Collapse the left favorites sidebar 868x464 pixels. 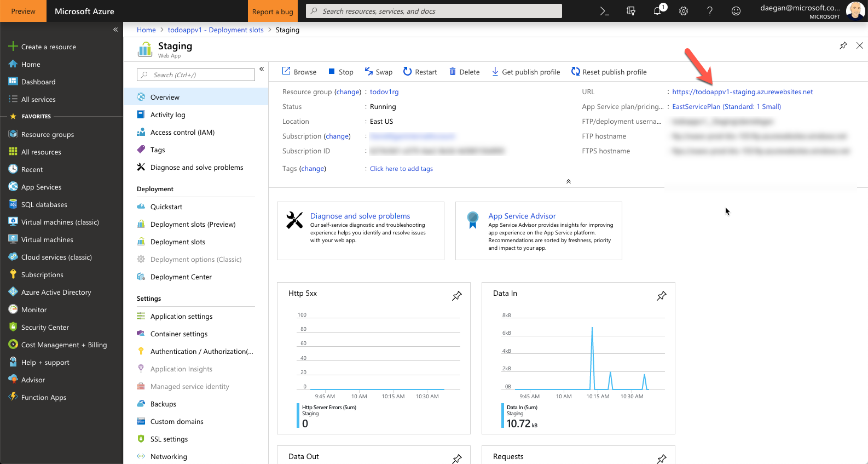(115, 30)
